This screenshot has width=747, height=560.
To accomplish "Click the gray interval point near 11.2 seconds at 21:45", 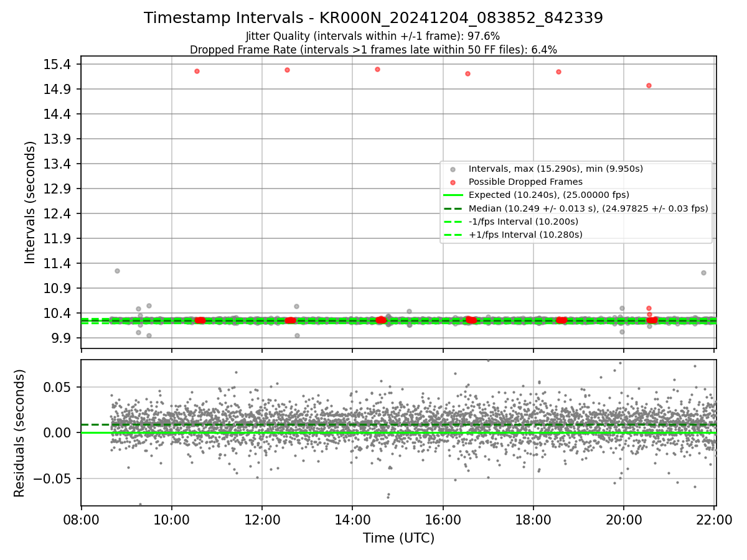I will [703, 273].
